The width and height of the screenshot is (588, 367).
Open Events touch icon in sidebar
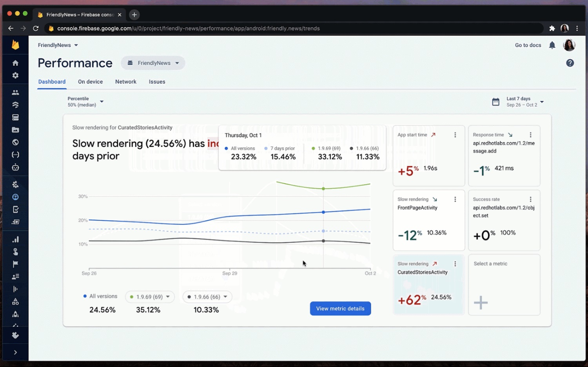[x=15, y=251]
